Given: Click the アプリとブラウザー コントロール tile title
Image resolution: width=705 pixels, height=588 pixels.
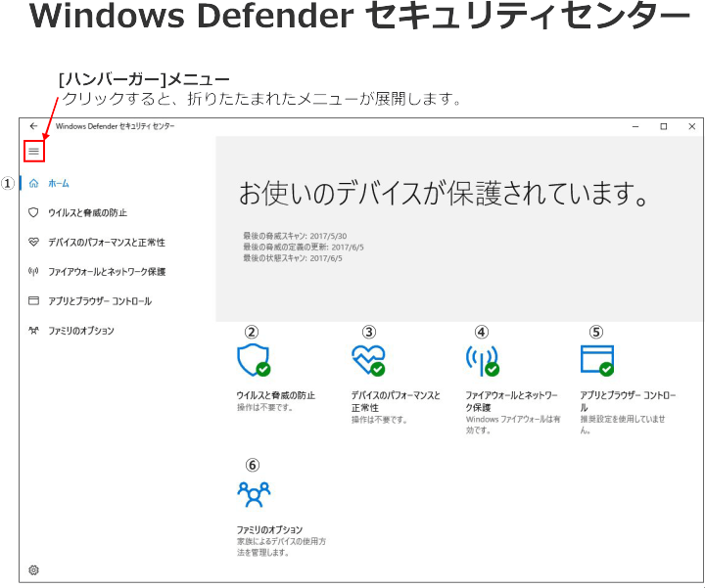Looking at the screenshot, I should pos(628,401).
